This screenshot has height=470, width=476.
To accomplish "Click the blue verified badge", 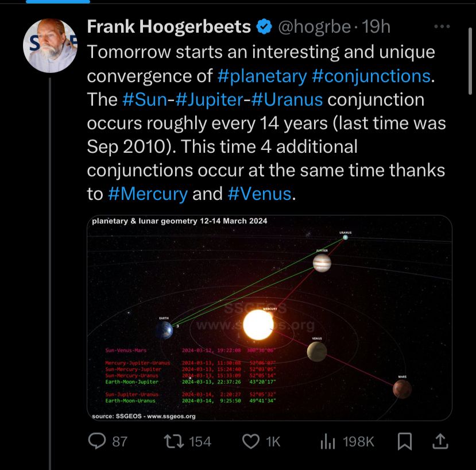I will coord(264,27).
